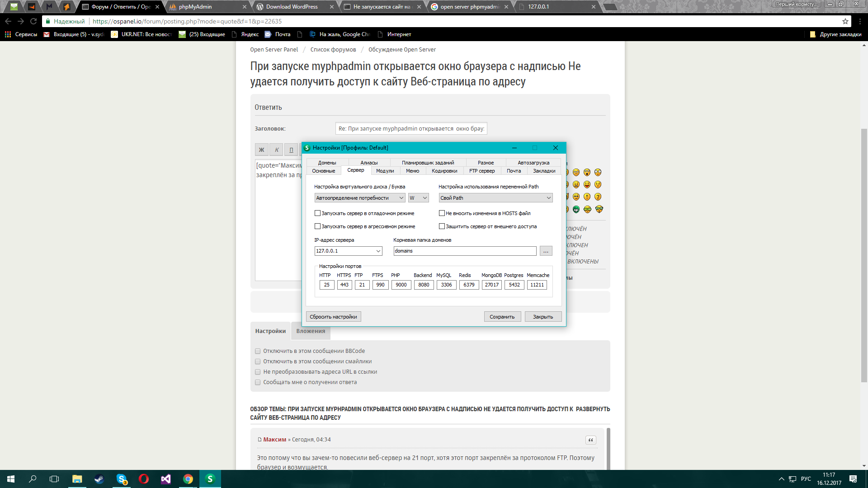The image size is (868, 488).
Task: Open Skype from the taskbar
Action: click(x=121, y=479)
